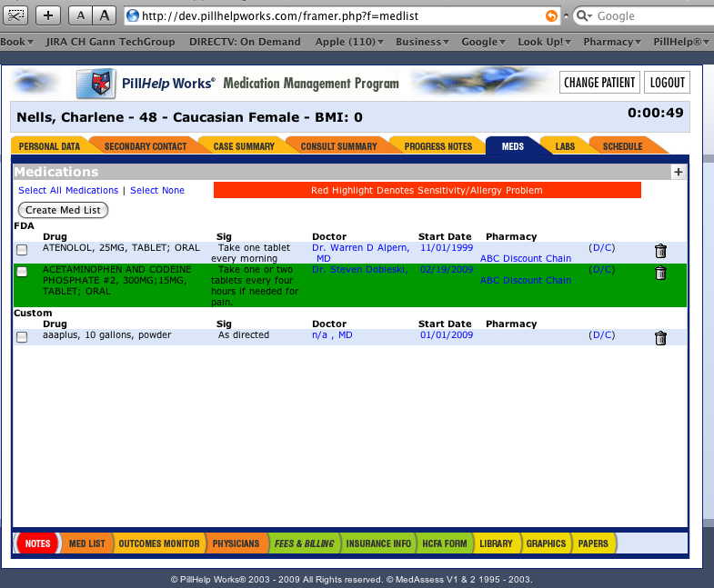Open the Pharmacy bookmarks dropdown
Screen dimensions: 714x588
[x=611, y=42]
